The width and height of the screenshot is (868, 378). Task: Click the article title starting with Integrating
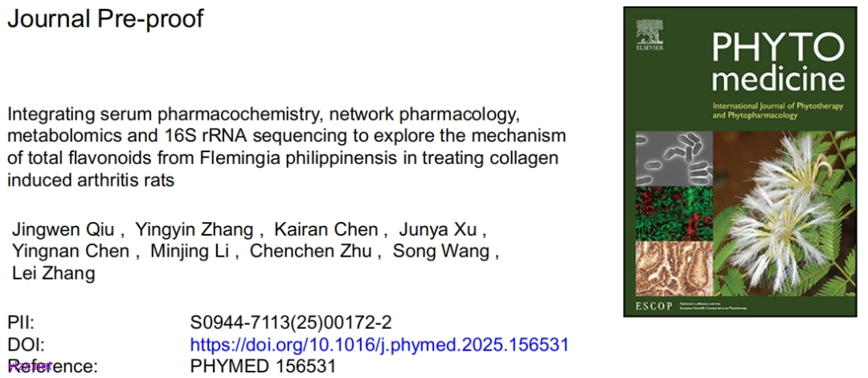[287, 146]
